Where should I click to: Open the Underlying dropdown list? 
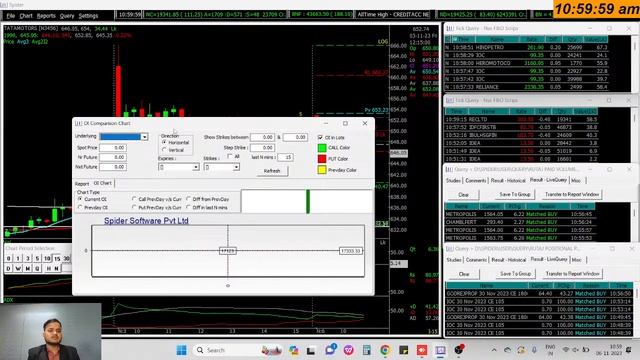tap(144, 137)
